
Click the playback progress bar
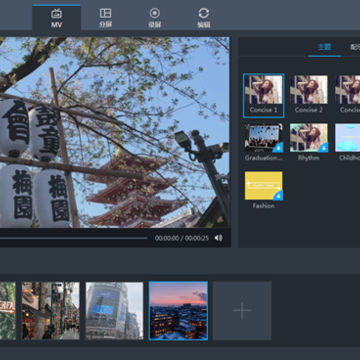[x=73, y=238]
